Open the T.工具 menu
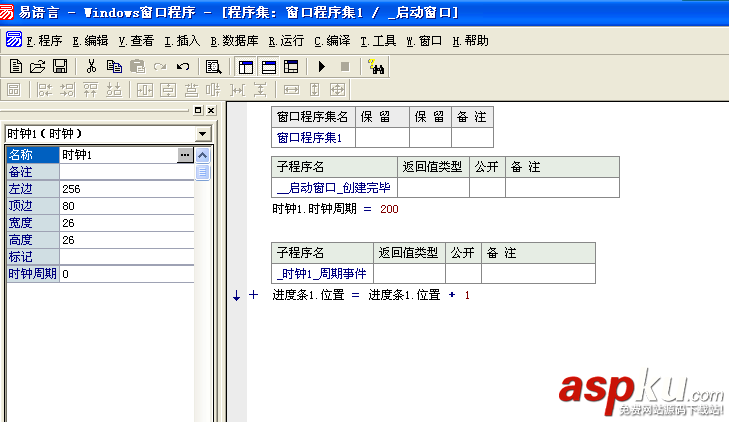This screenshot has width=729, height=422. (378, 41)
